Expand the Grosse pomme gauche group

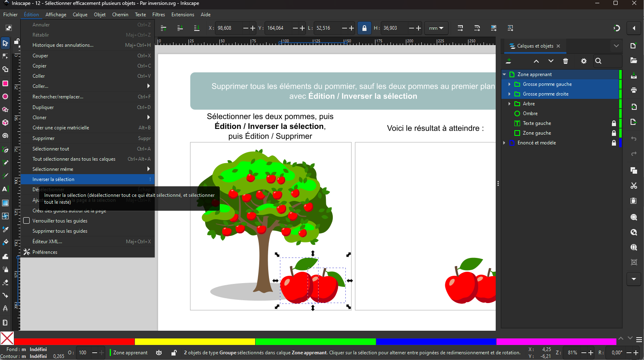pyautogui.click(x=510, y=84)
